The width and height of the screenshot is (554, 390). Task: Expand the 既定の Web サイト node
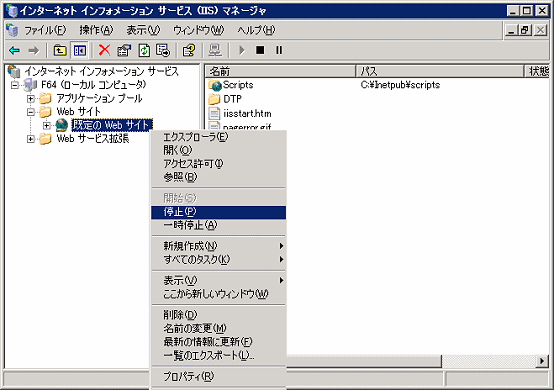46,125
